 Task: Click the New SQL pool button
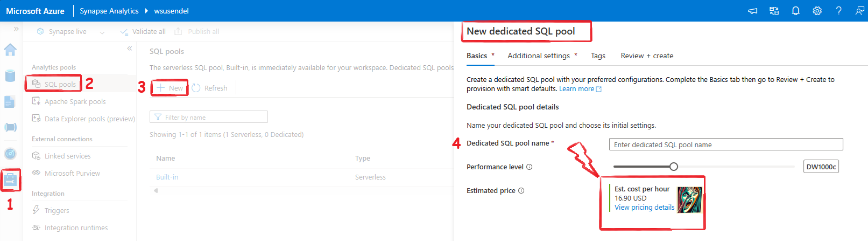click(170, 88)
